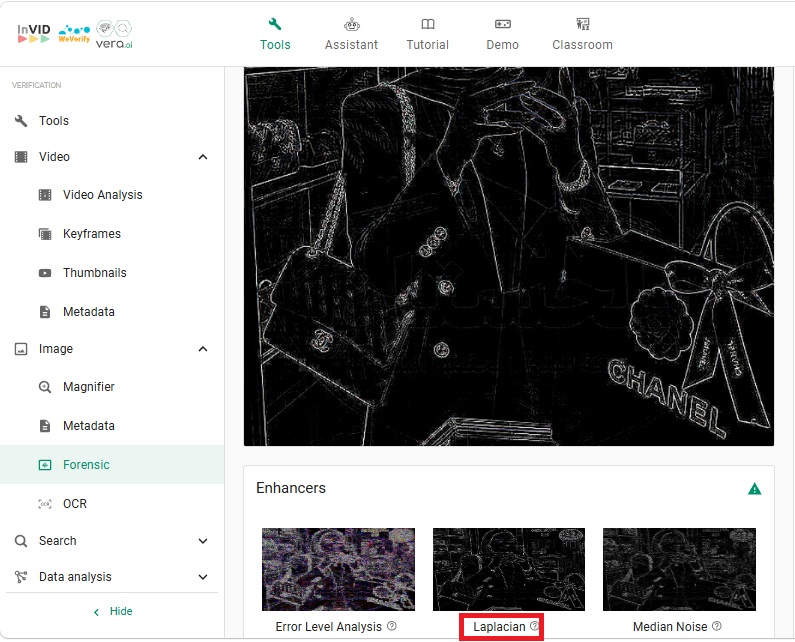
Task: Select the Laplacian filter thumbnail
Action: pyautogui.click(x=509, y=569)
